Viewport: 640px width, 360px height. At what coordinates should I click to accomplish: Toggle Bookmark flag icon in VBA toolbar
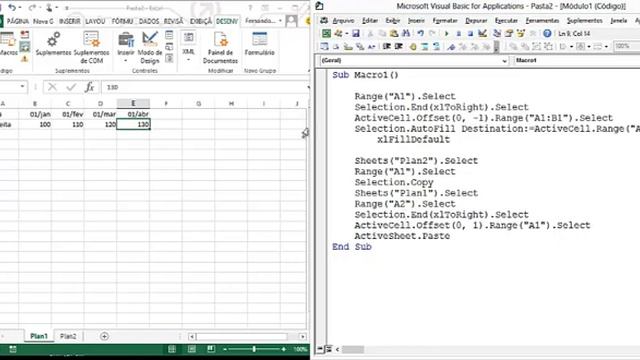click(451, 47)
